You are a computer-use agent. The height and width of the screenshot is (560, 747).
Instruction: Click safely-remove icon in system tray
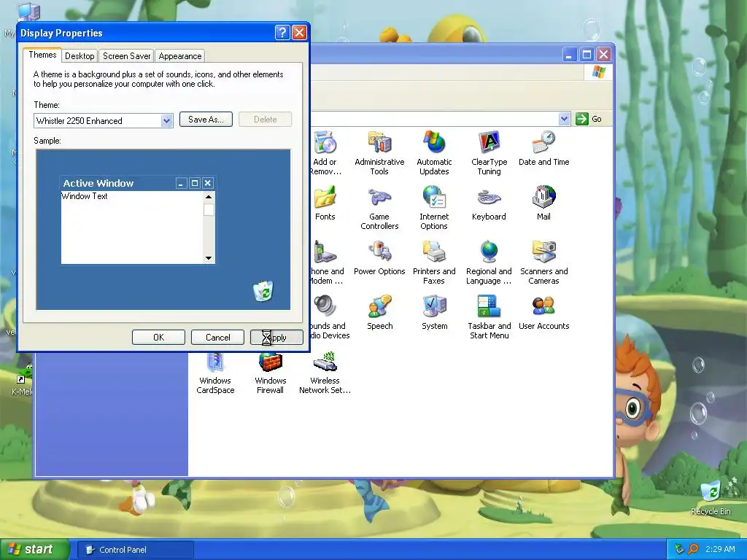click(x=679, y=549)
